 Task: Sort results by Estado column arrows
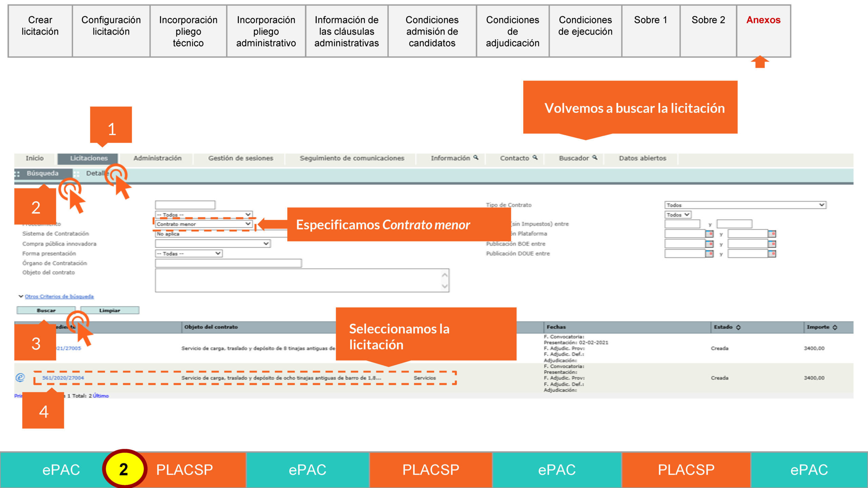738,327
